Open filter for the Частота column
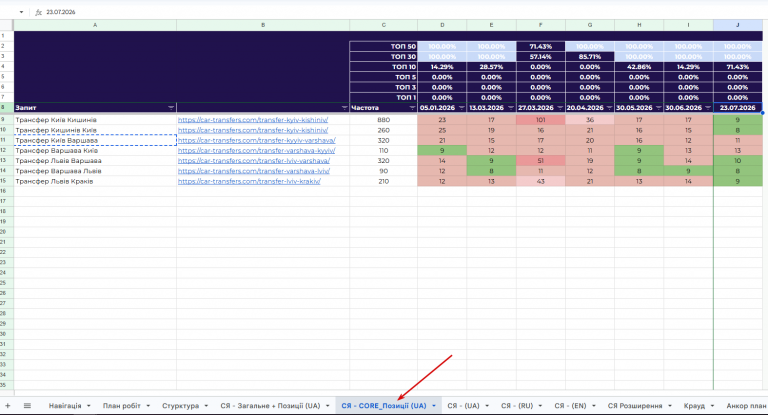Image resolution: width=768 pixels, height=415 pixels. [x=412, y=108]
